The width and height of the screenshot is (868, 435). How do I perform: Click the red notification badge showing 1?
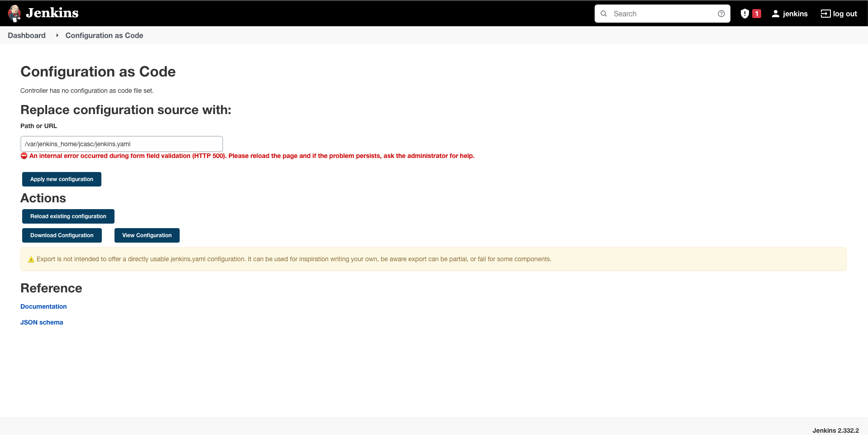[756, 14]
